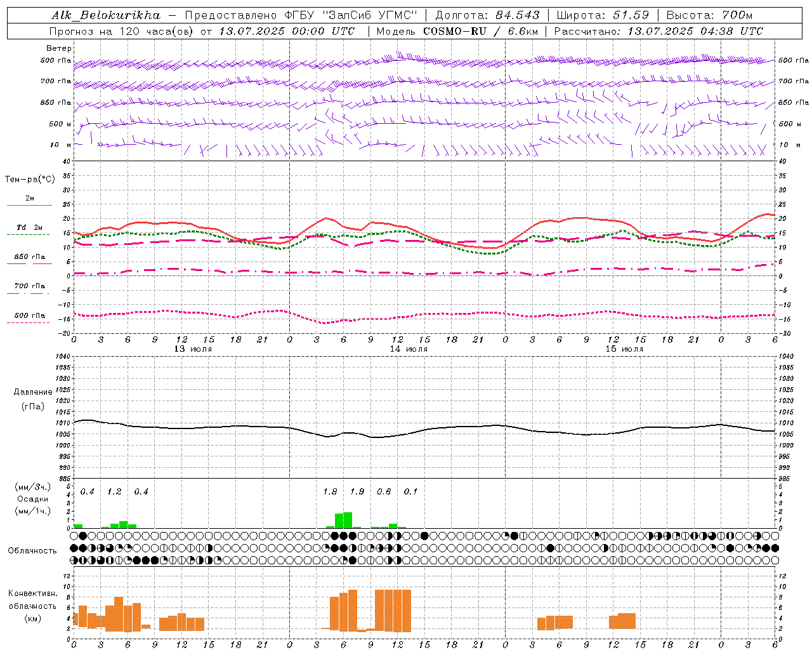This screenshot has height=650, width=812.
Task: Click the Осадки precipitation label
Action: 32,499
